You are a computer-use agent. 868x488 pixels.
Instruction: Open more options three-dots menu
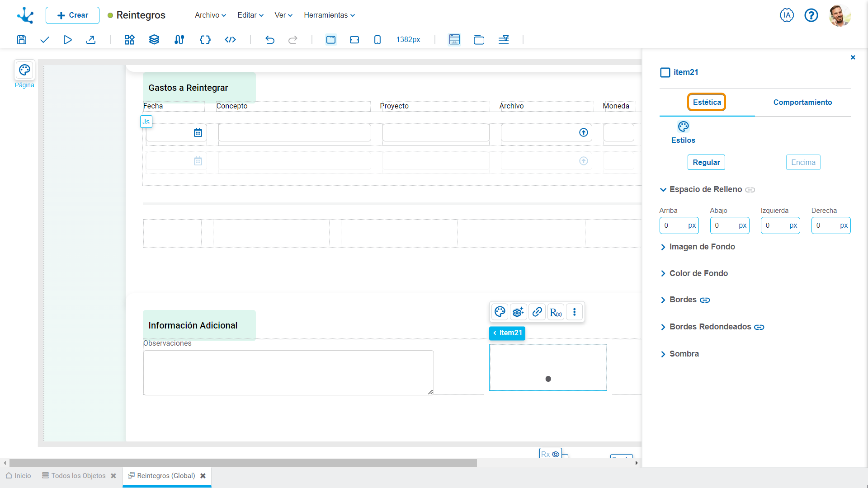point(575,312)
